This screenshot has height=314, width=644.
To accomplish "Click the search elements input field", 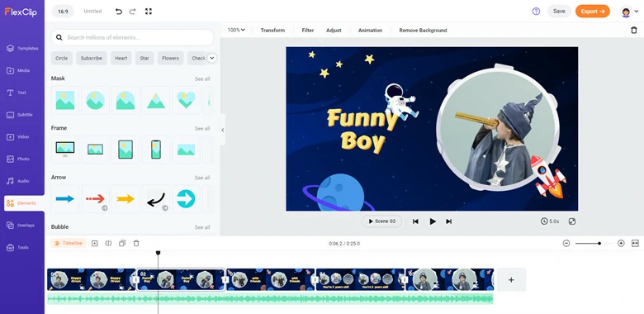I will coord(132,37).
